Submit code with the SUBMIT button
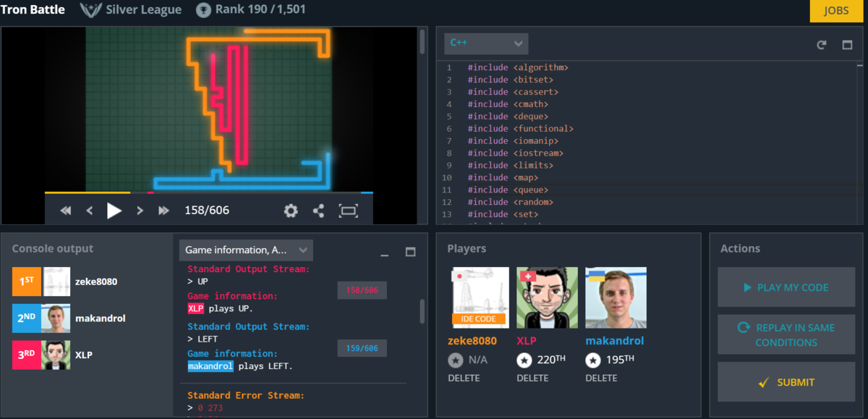 786,382
